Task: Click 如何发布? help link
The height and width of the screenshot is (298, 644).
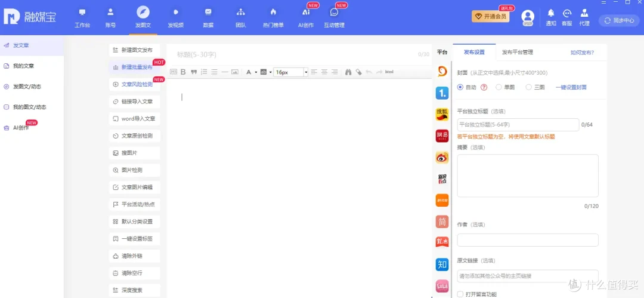Action: (582, 53)
